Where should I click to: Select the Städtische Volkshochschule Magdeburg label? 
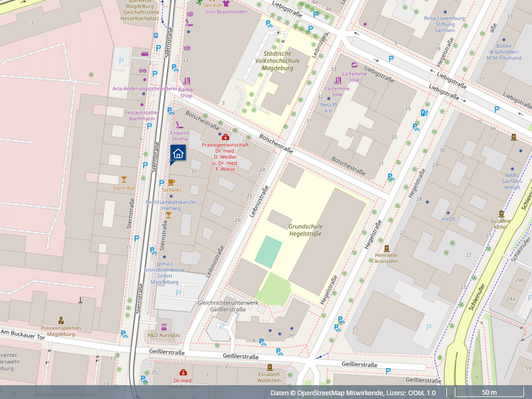point(278,61)
